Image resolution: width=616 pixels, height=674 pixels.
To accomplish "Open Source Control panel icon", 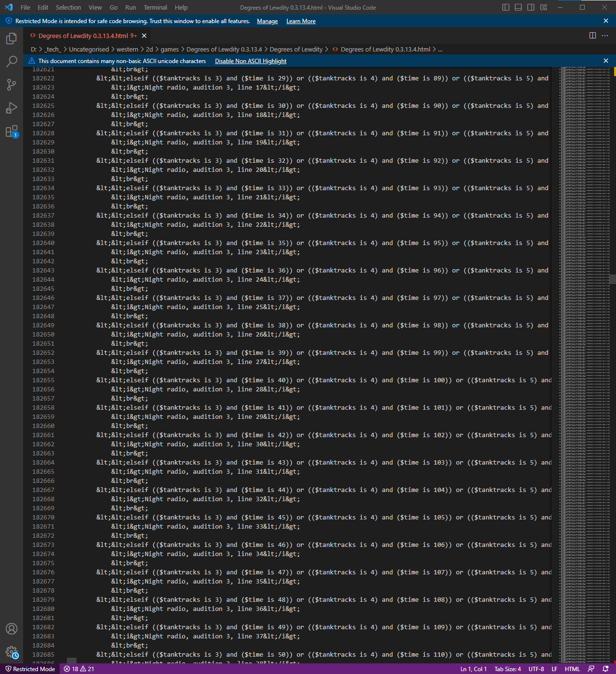I will click(x=12, y=85).
